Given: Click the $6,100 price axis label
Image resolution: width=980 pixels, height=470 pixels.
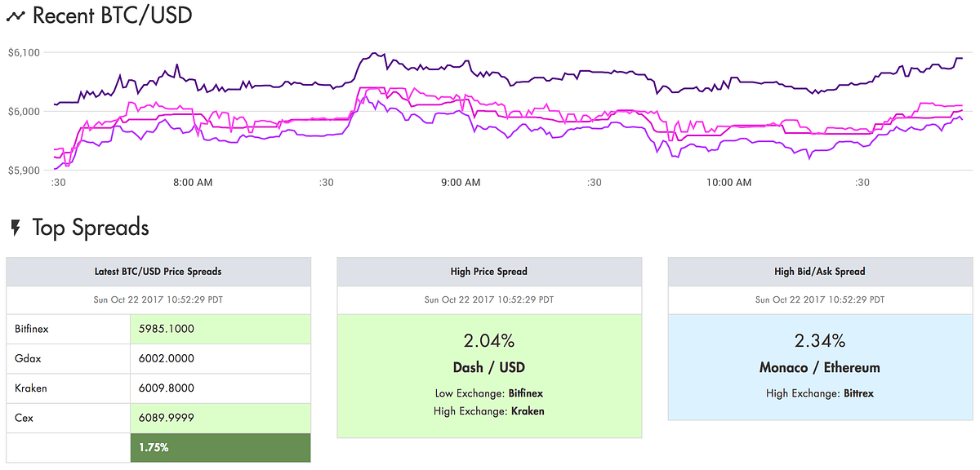Looking at the screenshot, I should 23,52.
